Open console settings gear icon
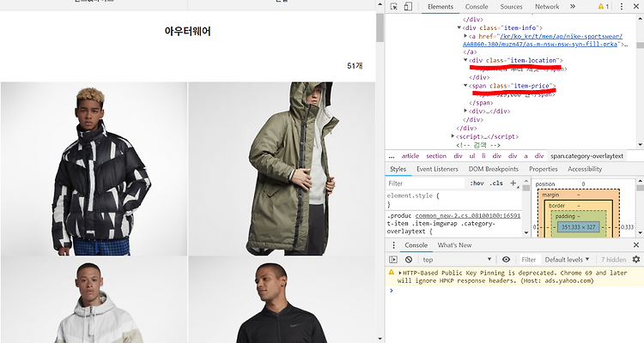The image size is (644, 343). (x=636, y=259)
